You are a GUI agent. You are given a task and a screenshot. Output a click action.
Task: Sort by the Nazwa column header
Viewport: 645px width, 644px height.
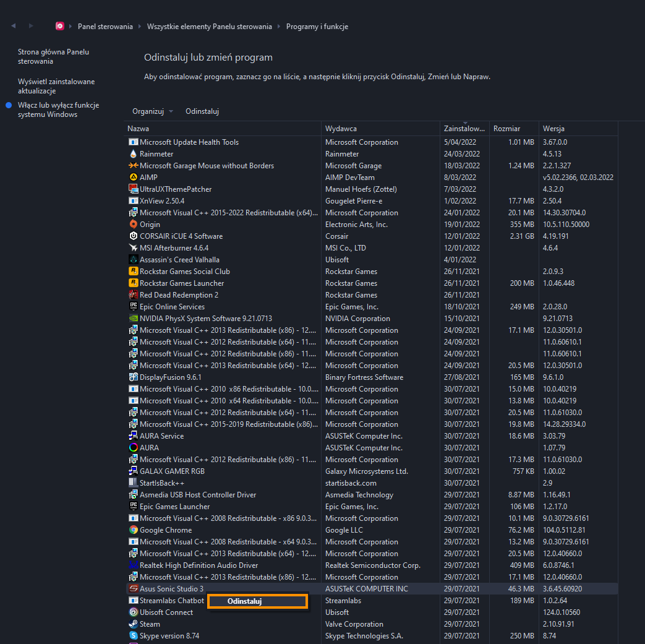[223, 129]
